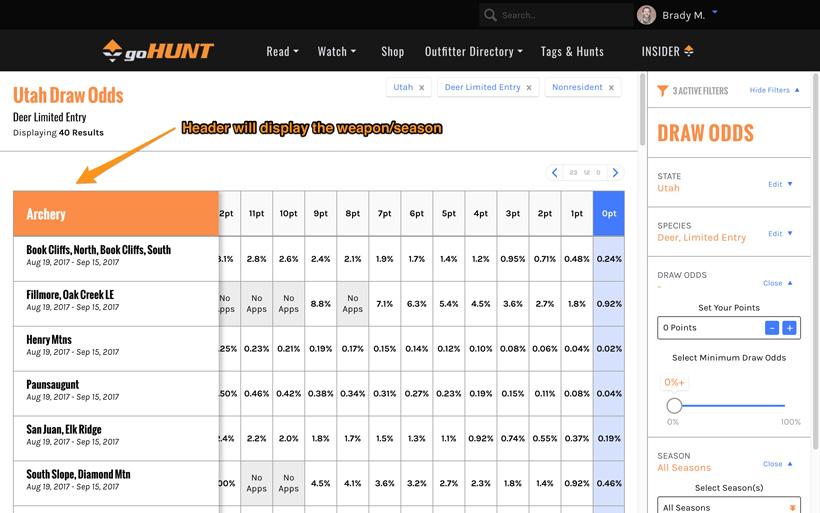Click the point page indicator 23 12 0
The width and height of the screenshot is (820, 513).
(x=585, y=173)
